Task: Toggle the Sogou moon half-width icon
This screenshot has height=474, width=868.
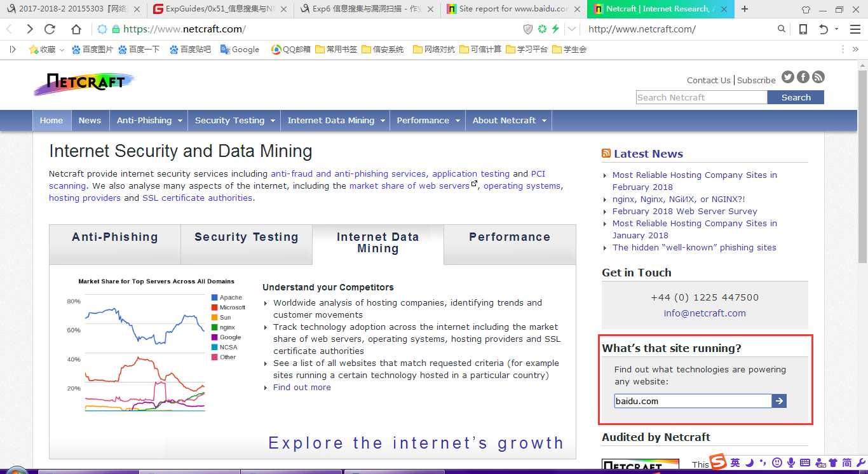Action: point(749,463)
